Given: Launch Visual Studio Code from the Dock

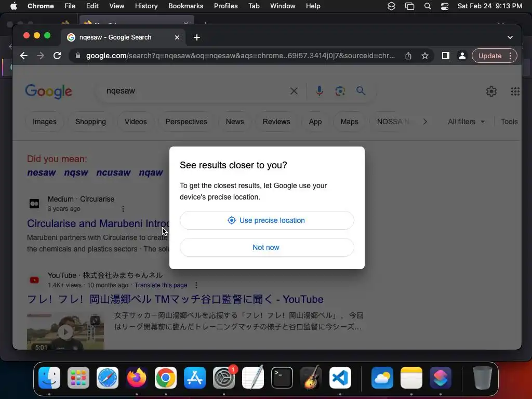Looking at the screenshot, I should point(340,378).
